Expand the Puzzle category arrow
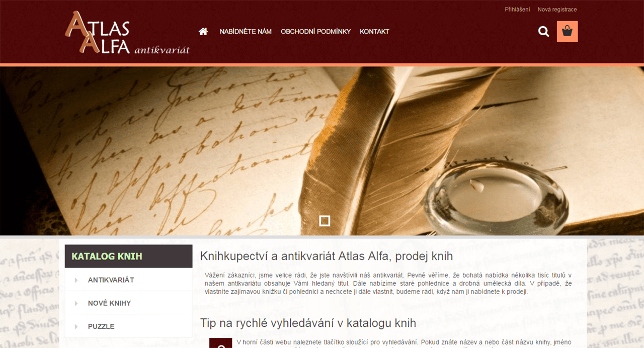Viewport: 644px width, 348px height. point(76,326)
